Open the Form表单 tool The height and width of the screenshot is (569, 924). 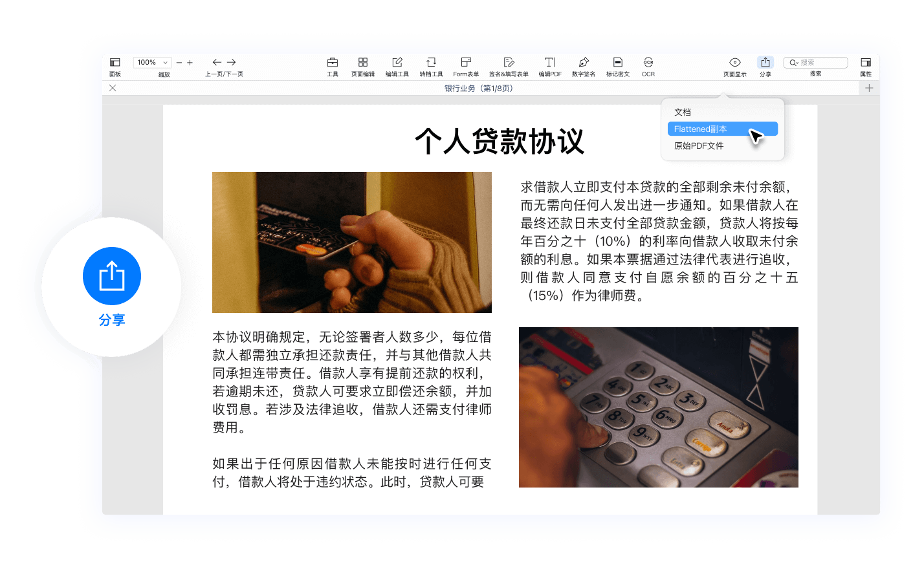click(466, 63)
